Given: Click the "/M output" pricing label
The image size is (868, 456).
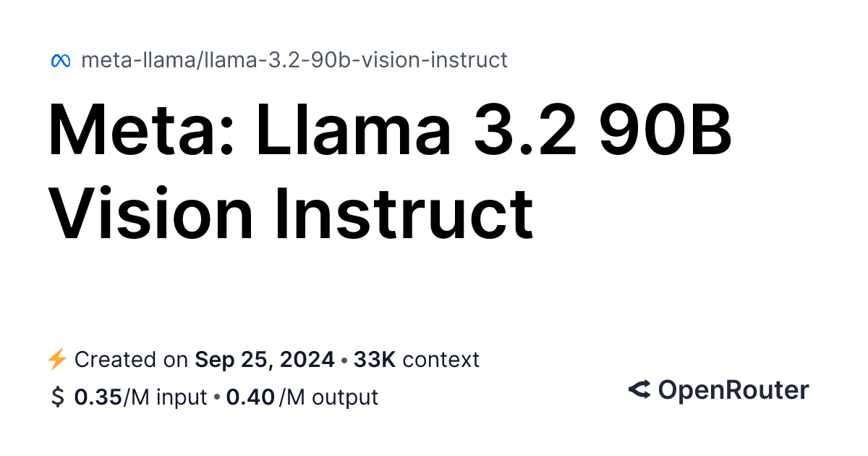Looking at the screenshot, I should coord(328,397).
